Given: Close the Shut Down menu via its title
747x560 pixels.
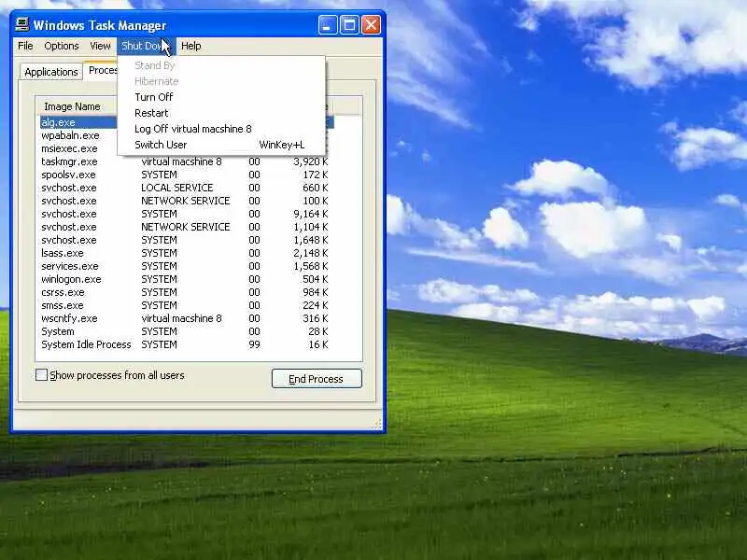Looking at the screenshot, I should 147,46.
